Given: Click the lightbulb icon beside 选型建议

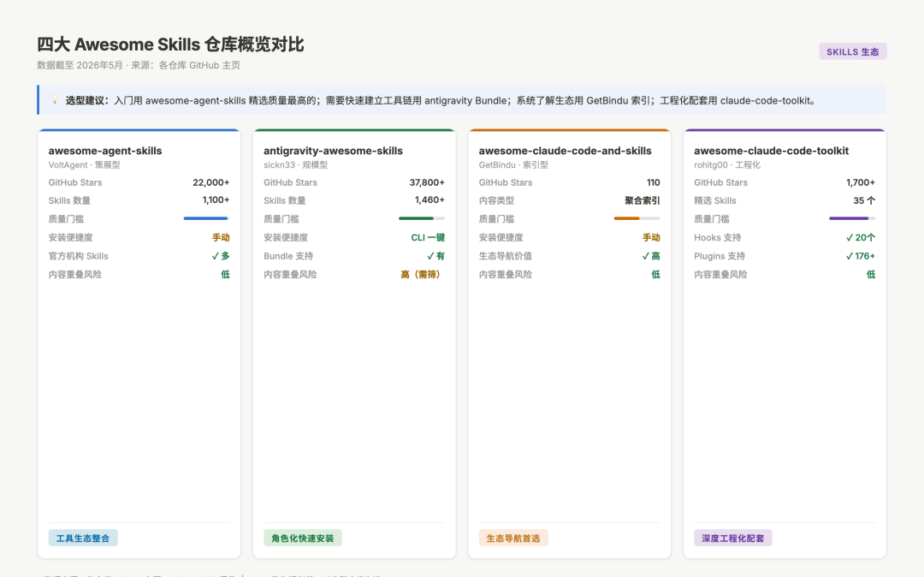Looking at the screenshot, I should coord(55,99).
